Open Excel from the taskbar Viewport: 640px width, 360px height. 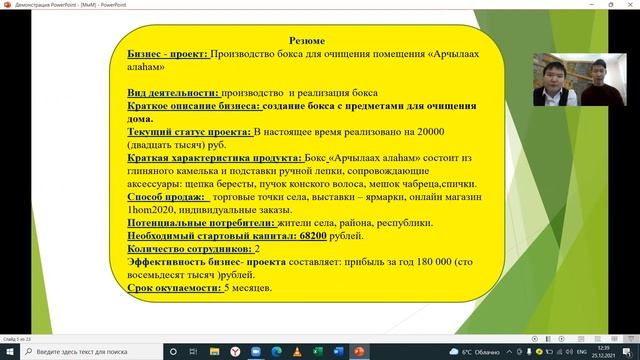pos(318,351)
